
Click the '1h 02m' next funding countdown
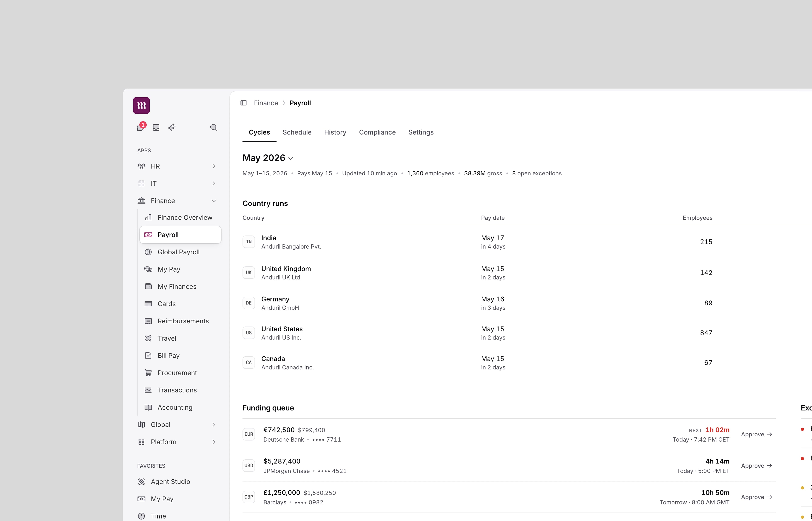click(x=717, y=430)
